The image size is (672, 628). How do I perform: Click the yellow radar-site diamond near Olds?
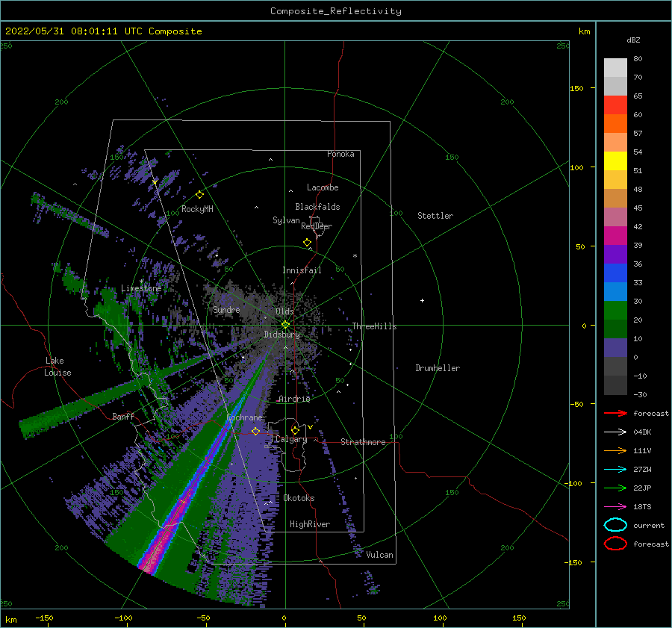(285, 325)
